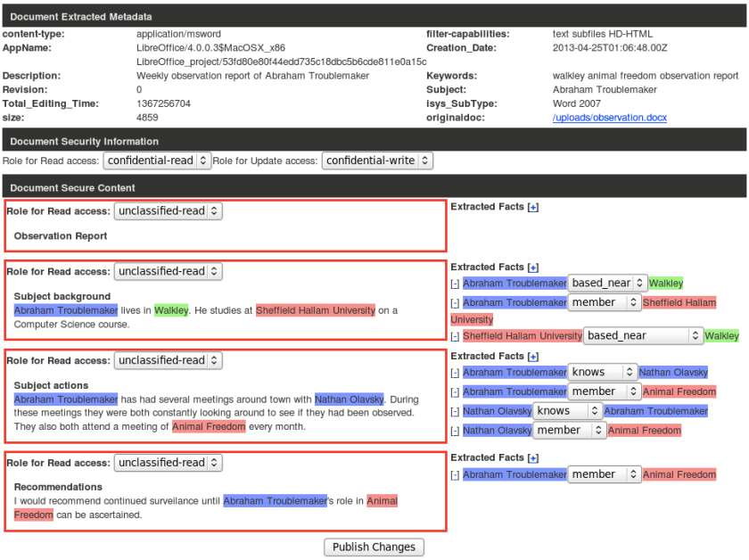Viewport: 749px width, 560px height.
Task: Remove the Abraham Troublemaker based_near Walkley fact
Action: (x=455, y=284)
